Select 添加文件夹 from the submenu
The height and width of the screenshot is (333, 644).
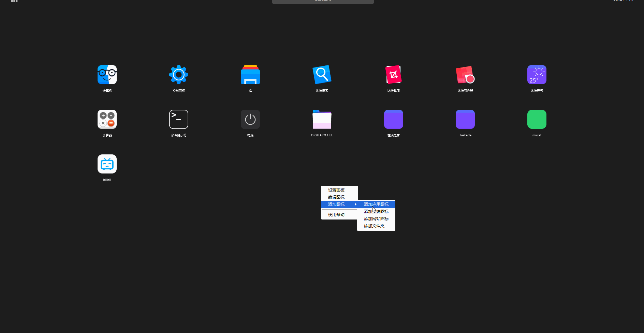coord(374,226)
